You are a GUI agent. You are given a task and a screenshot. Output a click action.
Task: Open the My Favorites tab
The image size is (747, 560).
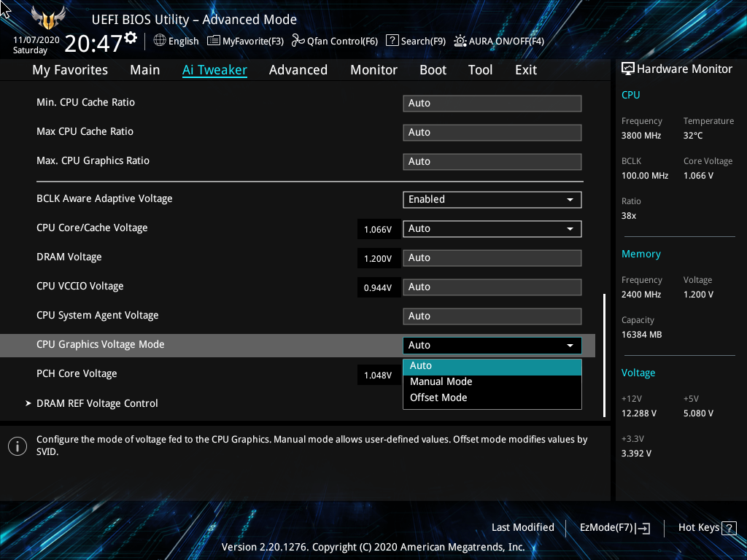pos(70,69)
